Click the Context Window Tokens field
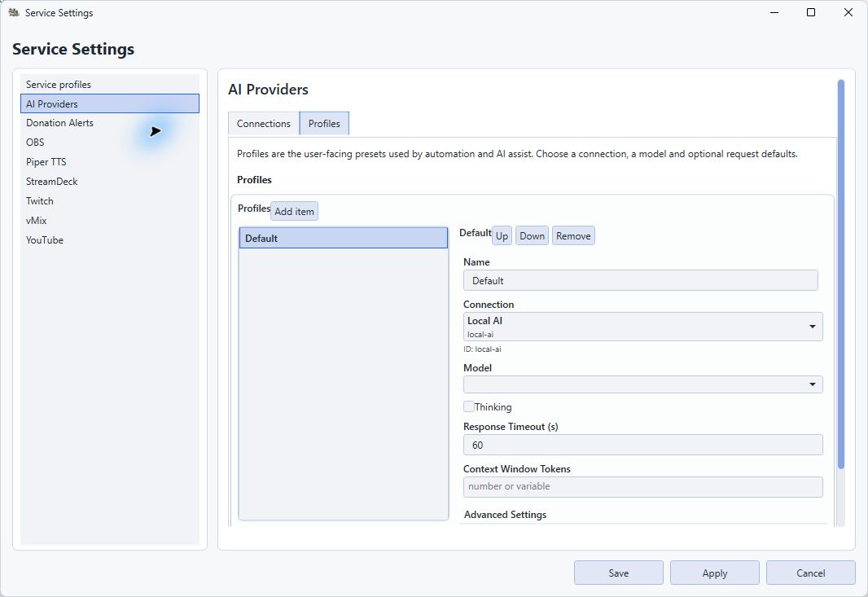This screenshot has width=868, height=597. (642, 487)
